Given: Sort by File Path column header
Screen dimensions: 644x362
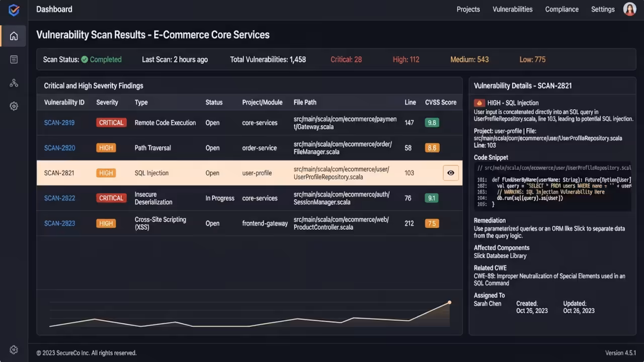Looking at the screenshot, I should (305, 102).
